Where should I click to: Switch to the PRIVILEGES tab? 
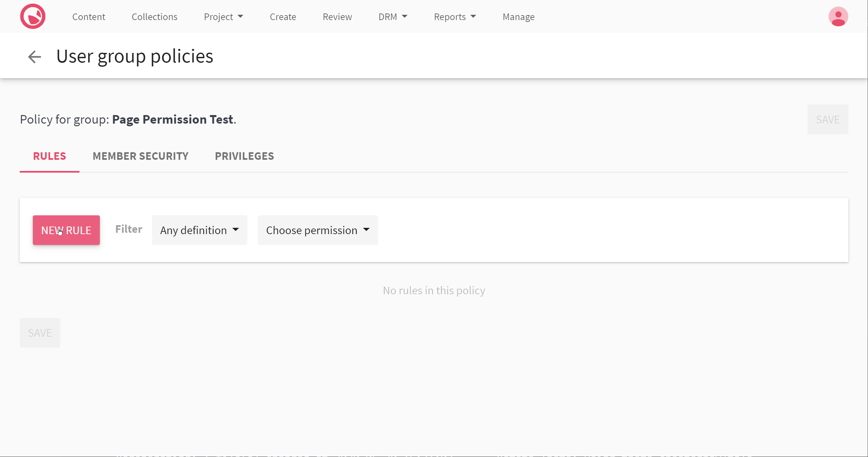[x=245, y=156]
